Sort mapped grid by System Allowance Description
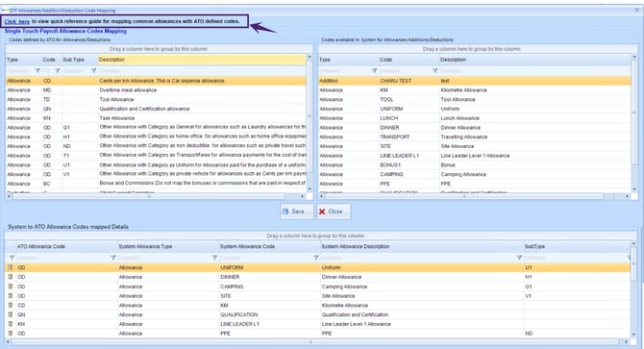Screen dimensions: 644x349 pos(421,246)
